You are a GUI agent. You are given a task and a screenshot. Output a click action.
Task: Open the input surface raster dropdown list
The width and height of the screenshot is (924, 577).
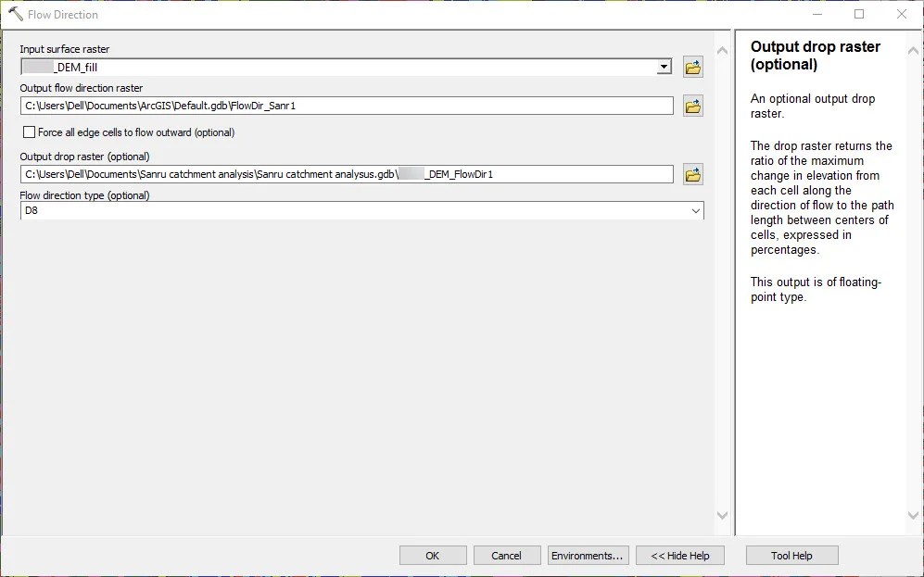pyautogui.click(x=664, y=66)
